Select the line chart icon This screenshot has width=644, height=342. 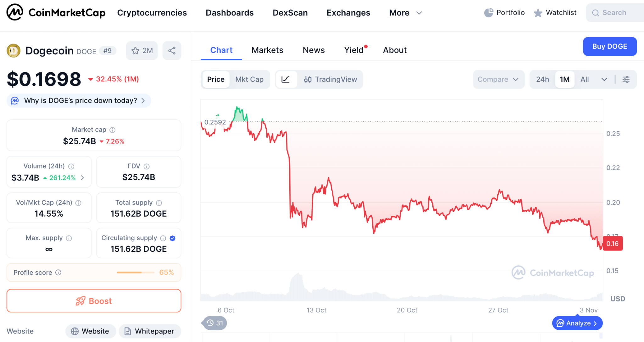(x=286, y=79)
